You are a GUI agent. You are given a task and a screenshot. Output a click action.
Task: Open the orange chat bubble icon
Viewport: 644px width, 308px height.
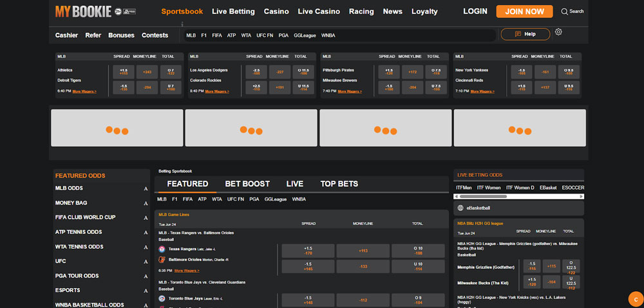coord(634,298)
